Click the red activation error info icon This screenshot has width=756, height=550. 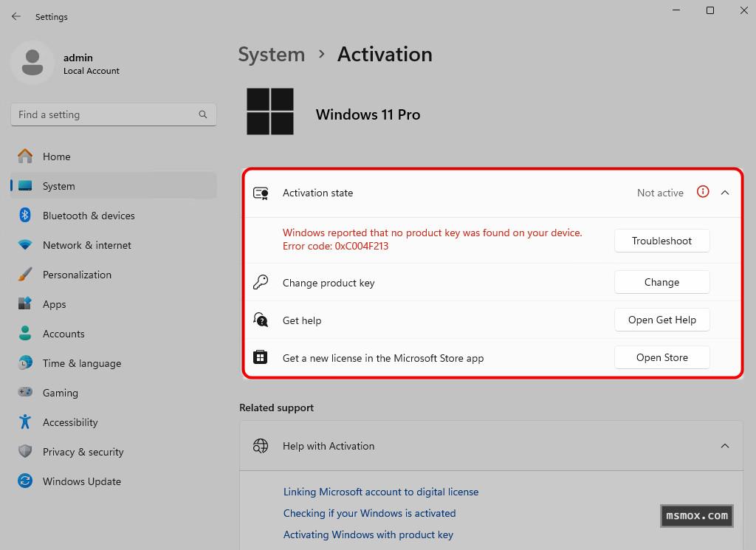click(703, 192)
